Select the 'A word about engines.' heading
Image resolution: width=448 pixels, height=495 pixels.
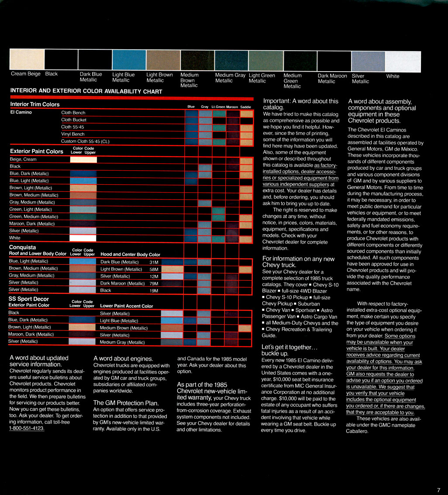(123, 358)
